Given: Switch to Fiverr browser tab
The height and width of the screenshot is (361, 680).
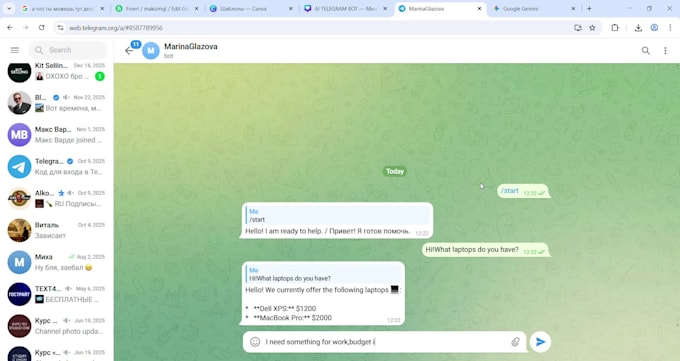Looking at the screenshot, I should pos(157,9).
